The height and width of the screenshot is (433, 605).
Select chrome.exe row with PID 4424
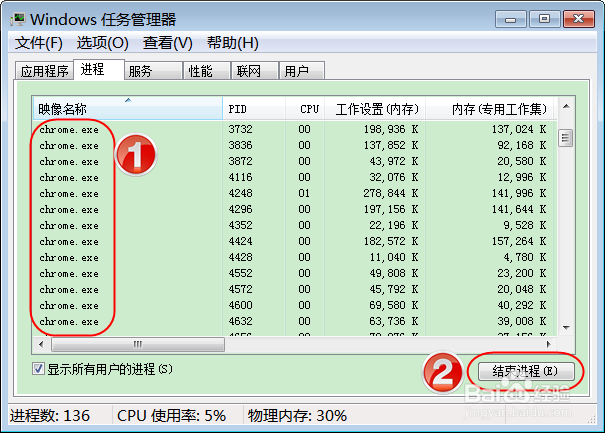pyautogui.click(x=294, y=242)
